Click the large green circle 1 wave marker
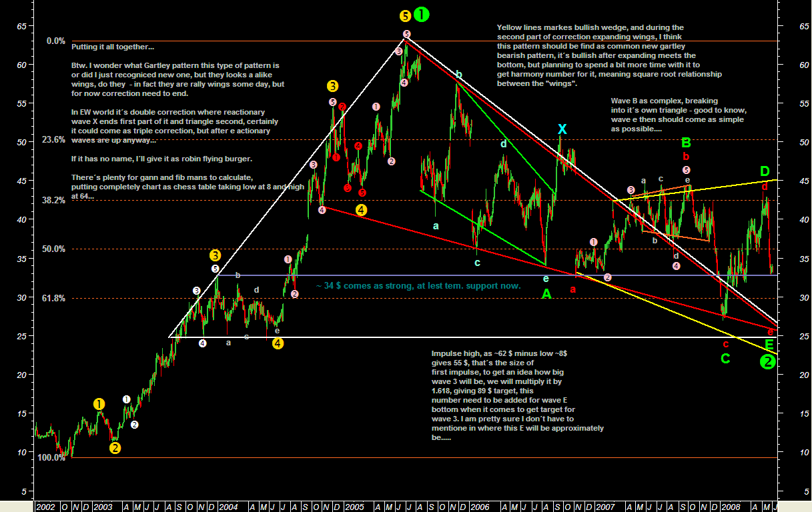This screenshot has width=812, height=512. pos(422,14)
